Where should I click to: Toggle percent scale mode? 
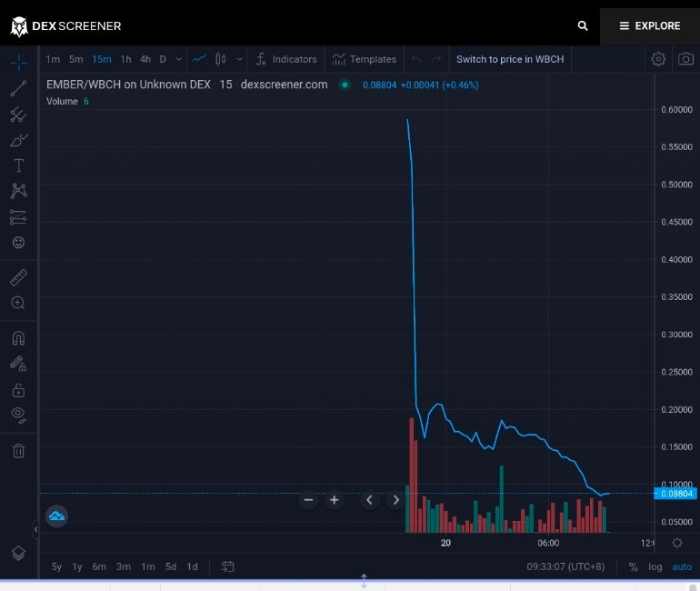coord(633,567)
